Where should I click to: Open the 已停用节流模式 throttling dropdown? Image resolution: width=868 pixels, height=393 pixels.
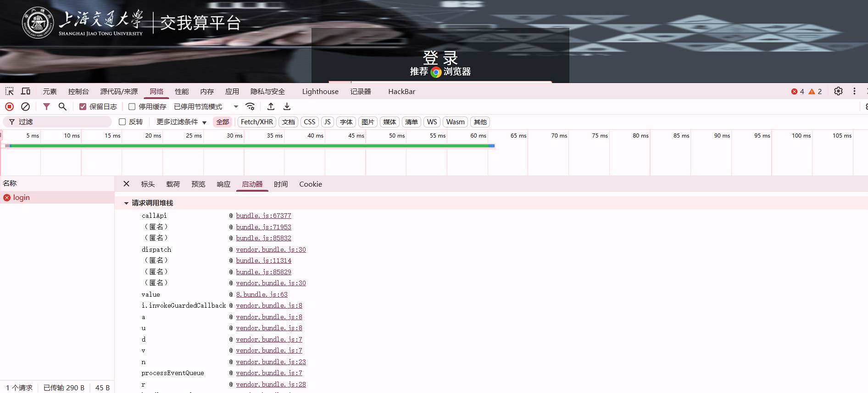[x=206, y=107]
